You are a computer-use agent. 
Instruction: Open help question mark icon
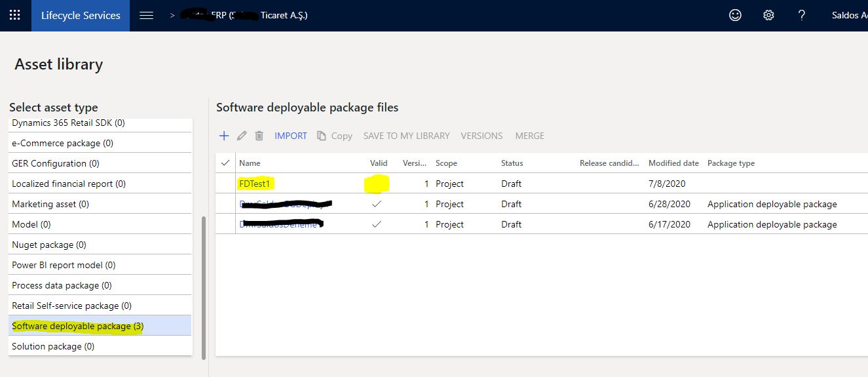coord(801,15)
